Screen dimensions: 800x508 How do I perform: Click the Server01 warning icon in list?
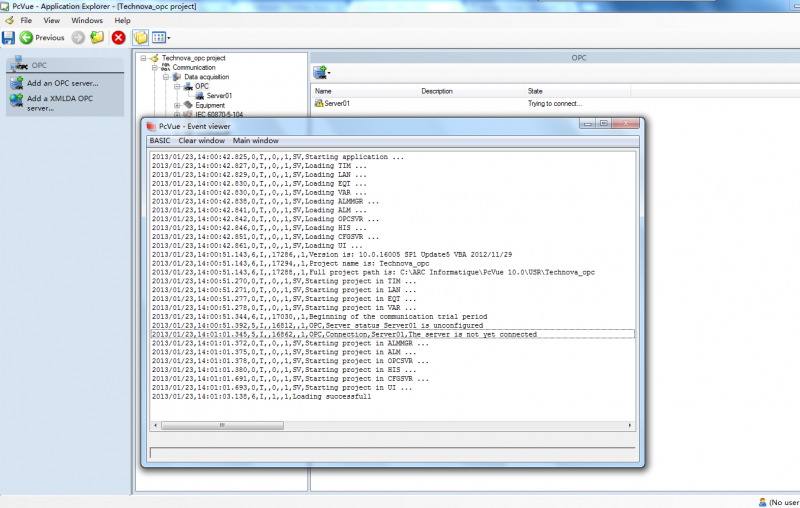tap(319, 104)
